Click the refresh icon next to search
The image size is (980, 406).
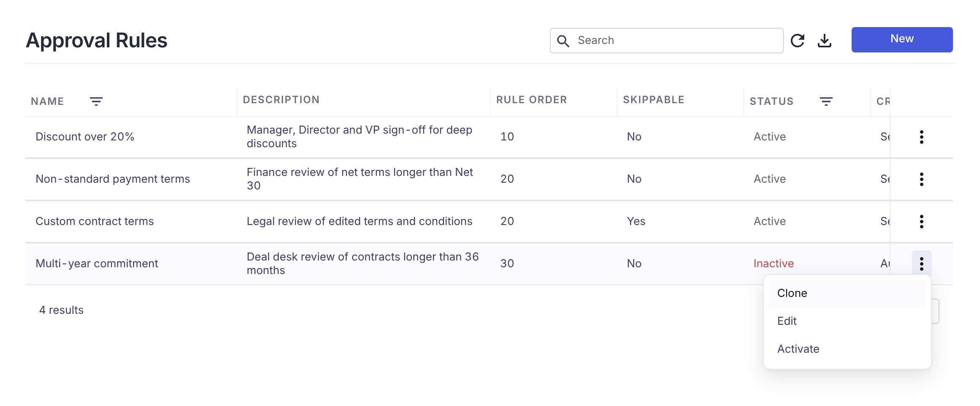[798, 41]
